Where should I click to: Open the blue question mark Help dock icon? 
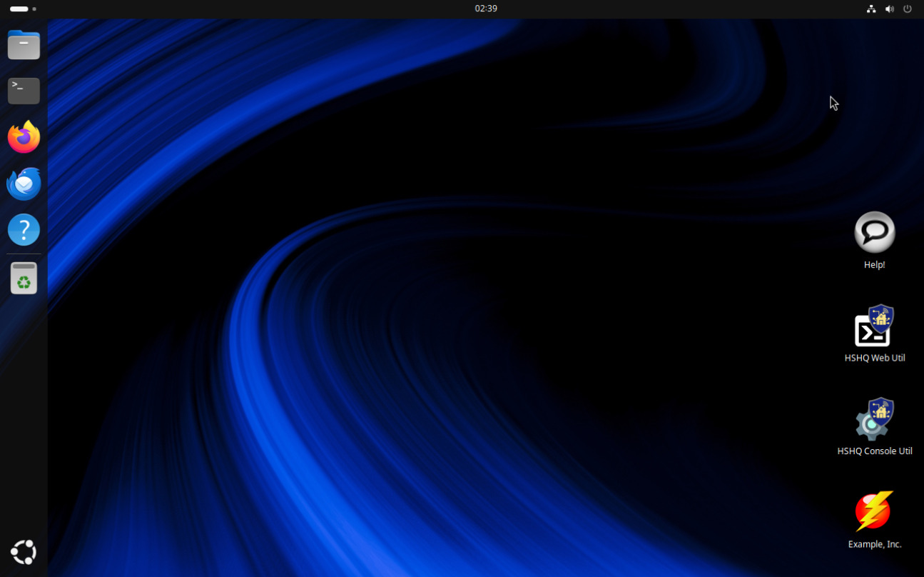coord(24,230)
